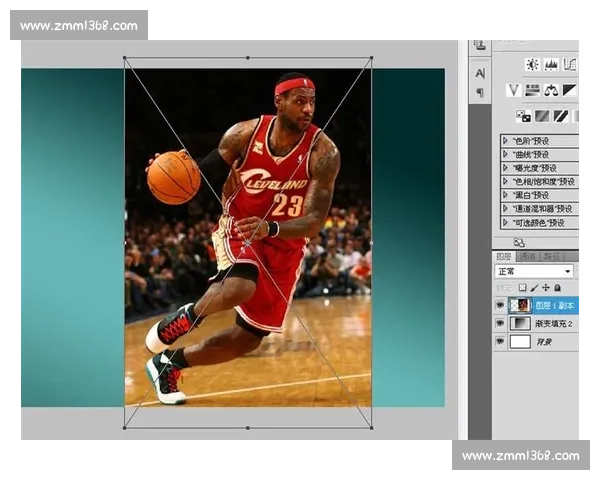This screenshot has height=480, width=600.
Task: Expand the "通道混和器" 预设 list
Action: pyautogui.click(x=505, y=209)
